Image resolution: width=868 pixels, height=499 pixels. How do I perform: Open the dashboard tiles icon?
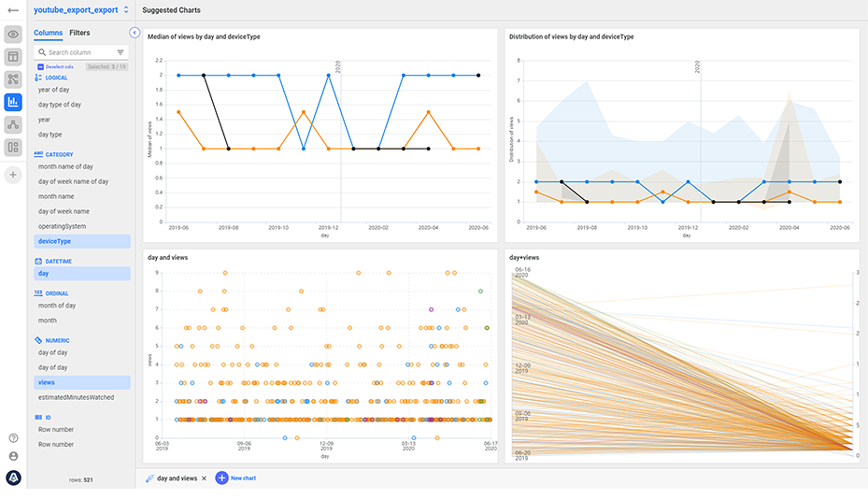click(x=13, y=148)
